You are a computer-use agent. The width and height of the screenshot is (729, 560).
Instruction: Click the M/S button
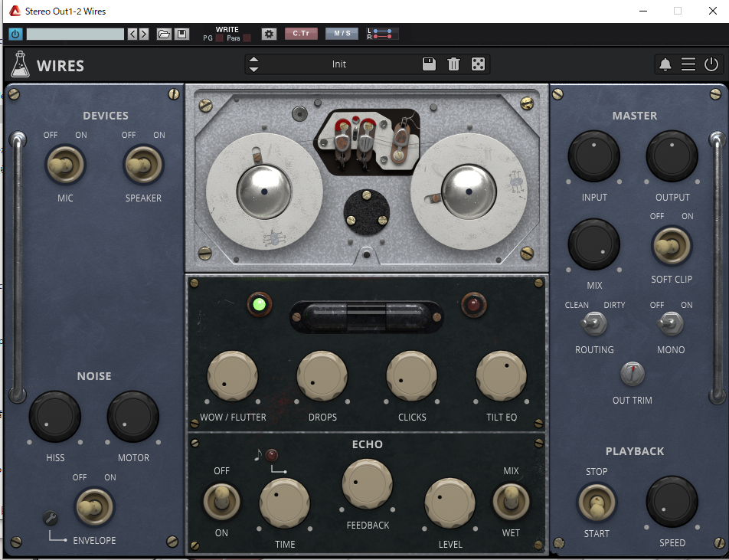point(342,34)
